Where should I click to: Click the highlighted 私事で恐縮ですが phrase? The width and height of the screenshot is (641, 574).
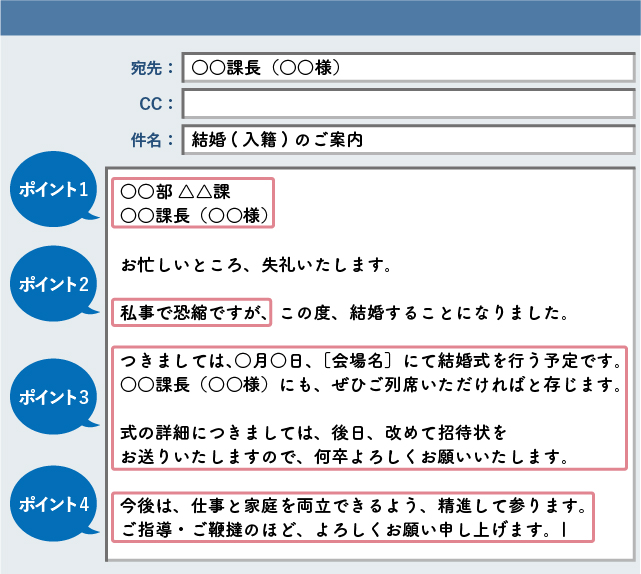(x=192, y=313)
